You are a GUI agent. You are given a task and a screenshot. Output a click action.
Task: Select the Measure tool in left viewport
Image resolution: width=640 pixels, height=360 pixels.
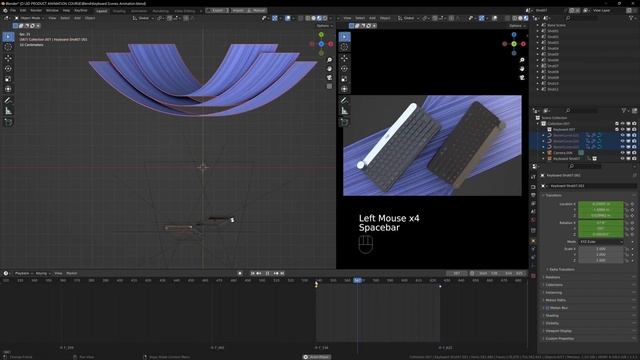pyautogui.click(x=8, y=111)
